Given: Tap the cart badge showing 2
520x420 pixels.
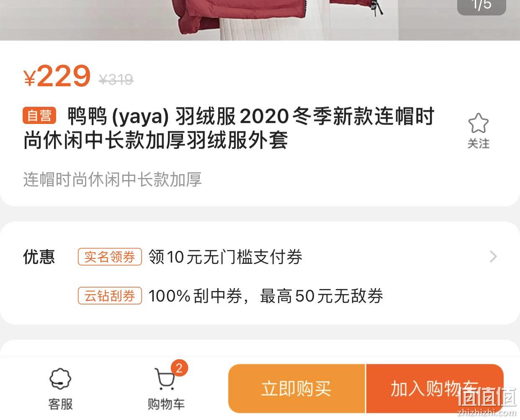Looking at the screenshot, I should 179,368.
